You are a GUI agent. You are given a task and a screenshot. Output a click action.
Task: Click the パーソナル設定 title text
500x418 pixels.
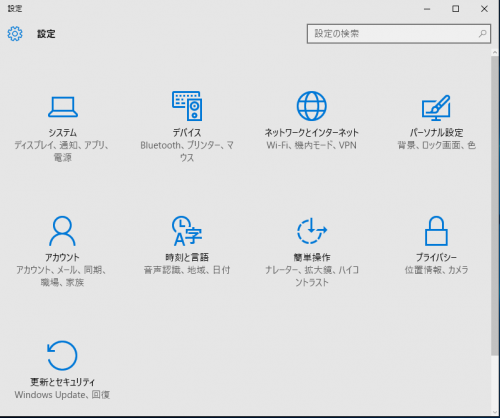coord(436,133)
